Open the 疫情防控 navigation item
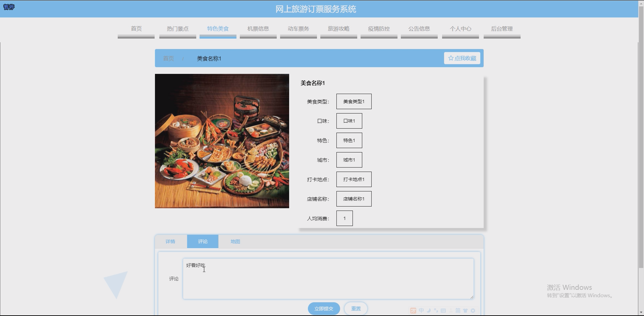The image size is (644, 316). point(379,29)
